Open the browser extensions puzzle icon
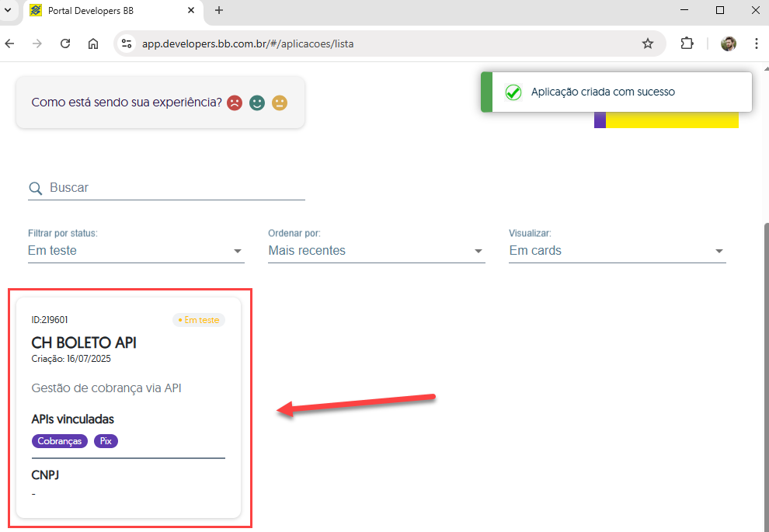Viewport: 769px width, 532px height. click(x=687, y=43)
